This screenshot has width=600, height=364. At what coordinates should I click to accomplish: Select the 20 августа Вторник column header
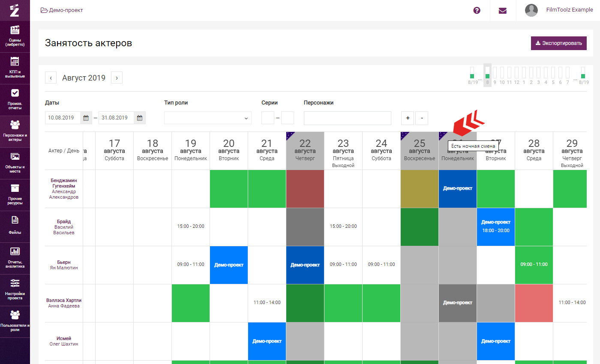point(229,150)
